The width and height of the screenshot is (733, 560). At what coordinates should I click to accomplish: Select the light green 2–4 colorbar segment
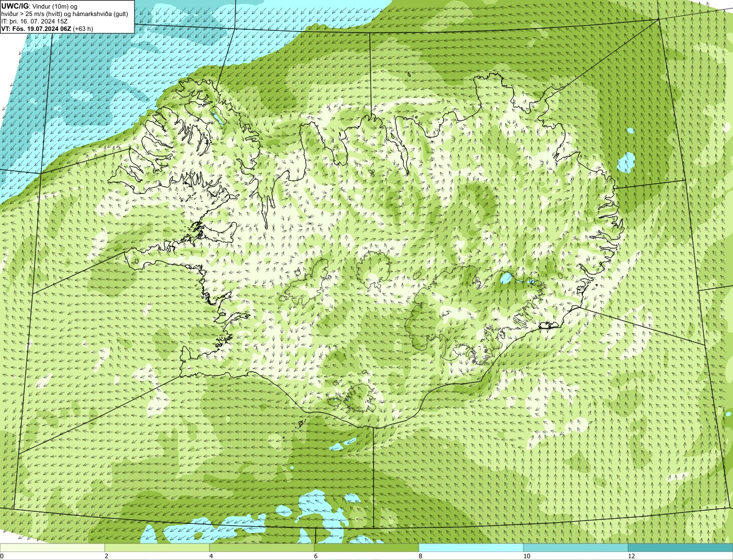[157, 547]
